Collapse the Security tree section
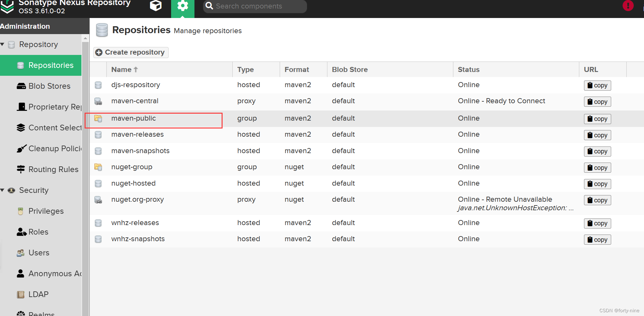This screenshot has height=316, width=644. coord(2,190)
